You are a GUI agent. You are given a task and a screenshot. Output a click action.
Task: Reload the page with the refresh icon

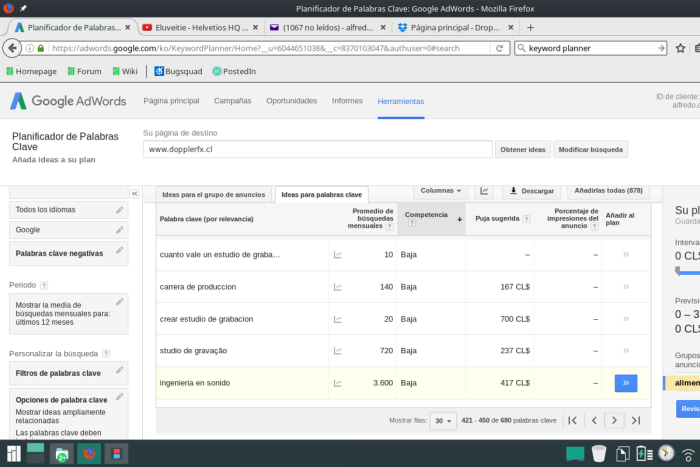click(x=500, y=48)
